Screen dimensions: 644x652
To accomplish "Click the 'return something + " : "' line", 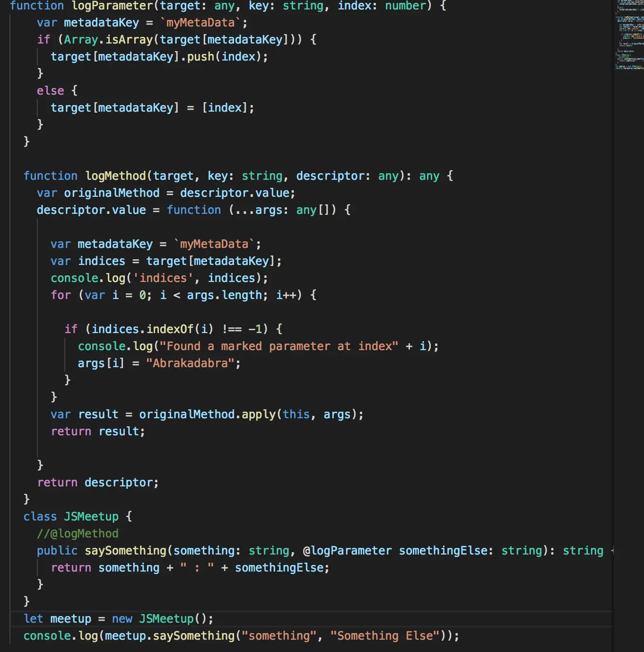I will pyautogui.click(x=190, y=568).
